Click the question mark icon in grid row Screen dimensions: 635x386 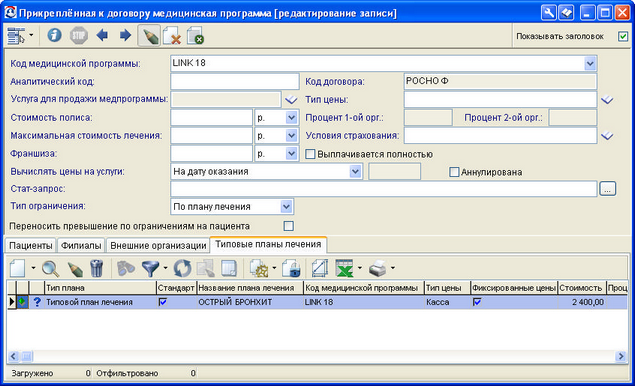pos(37,302)
